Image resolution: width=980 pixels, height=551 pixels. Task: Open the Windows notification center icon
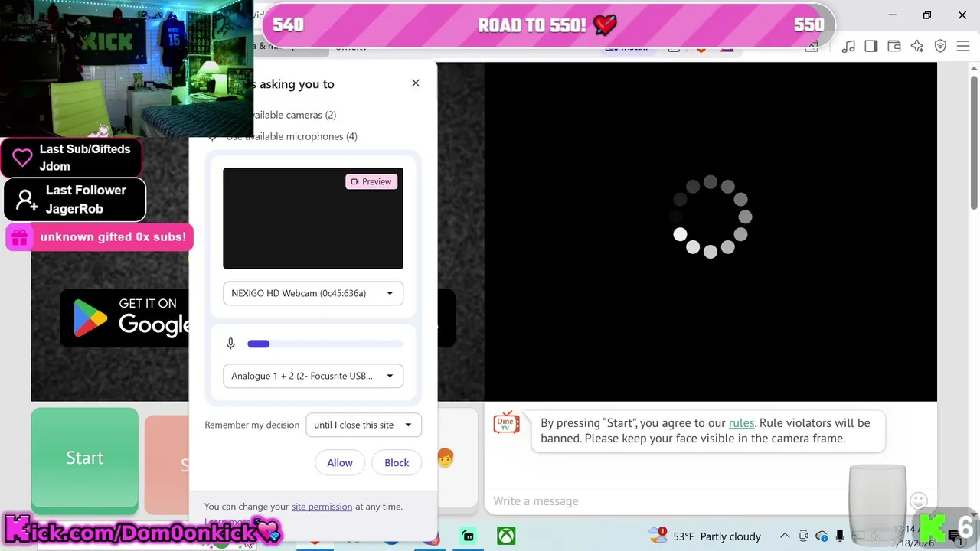point(954,536)
